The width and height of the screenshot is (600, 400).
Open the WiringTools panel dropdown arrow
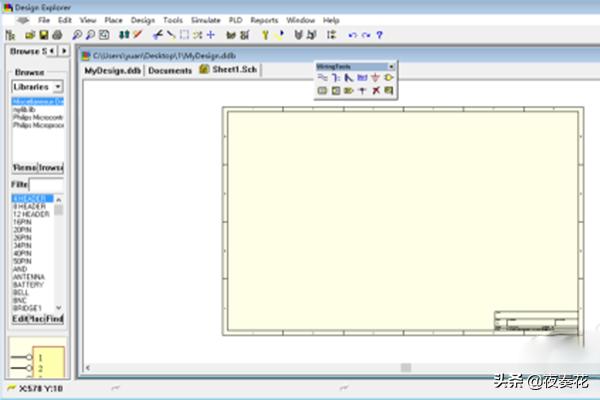[x=391, y=67]
